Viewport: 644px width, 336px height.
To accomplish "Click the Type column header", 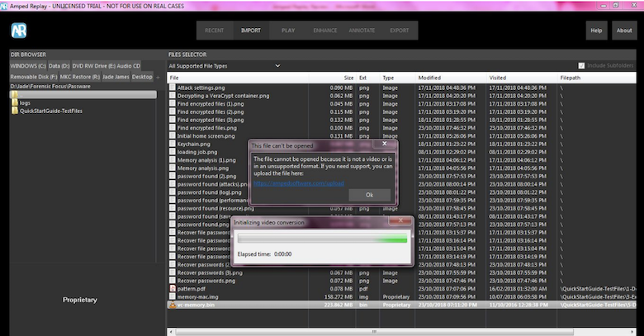I will (388, 78).
